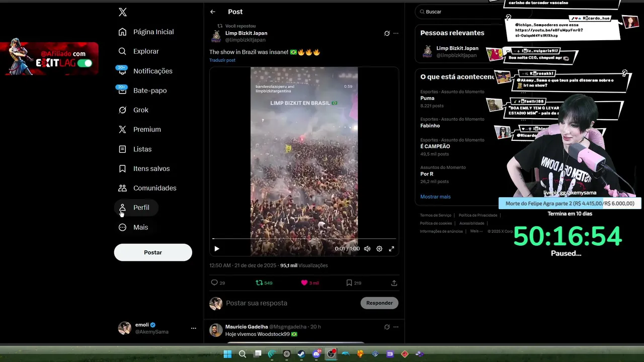Viewport: 644px width, 362px height.
Task: Seek on the video progress bar
Action: 304,239
